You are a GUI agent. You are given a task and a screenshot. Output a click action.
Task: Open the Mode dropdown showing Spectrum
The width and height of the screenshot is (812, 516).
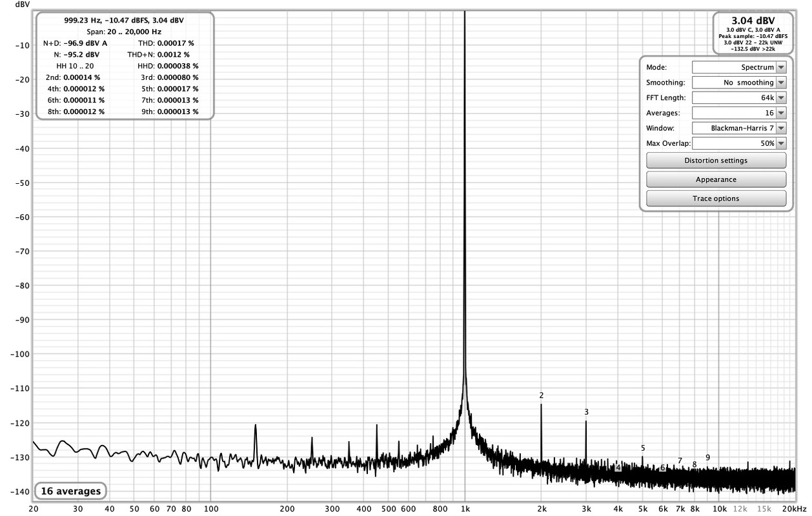[739, 67]
